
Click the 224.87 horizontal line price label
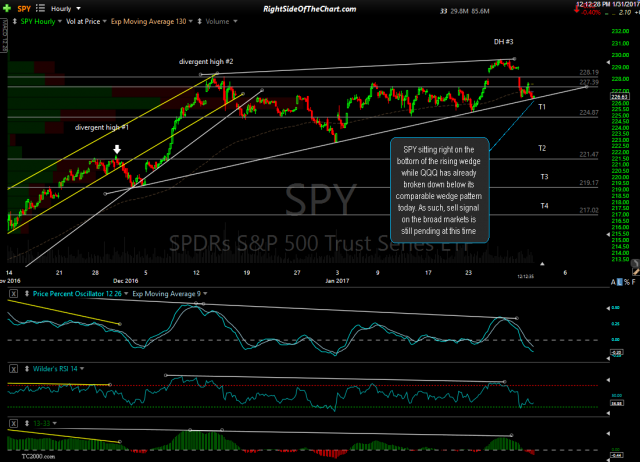coord(589,112)
